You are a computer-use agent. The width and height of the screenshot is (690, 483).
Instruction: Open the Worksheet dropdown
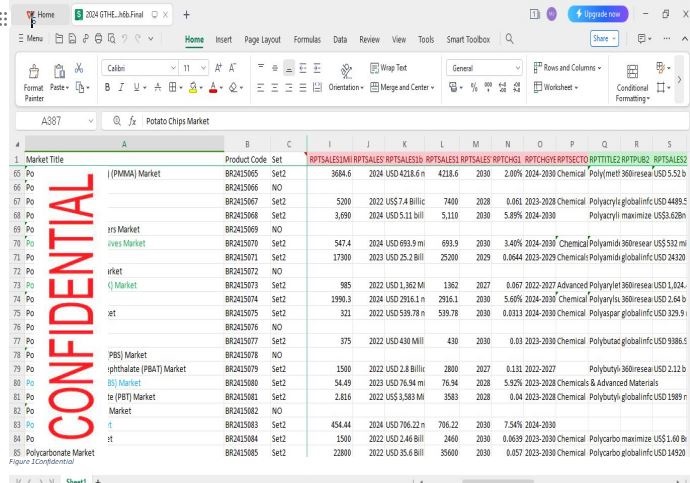(555, 87)
